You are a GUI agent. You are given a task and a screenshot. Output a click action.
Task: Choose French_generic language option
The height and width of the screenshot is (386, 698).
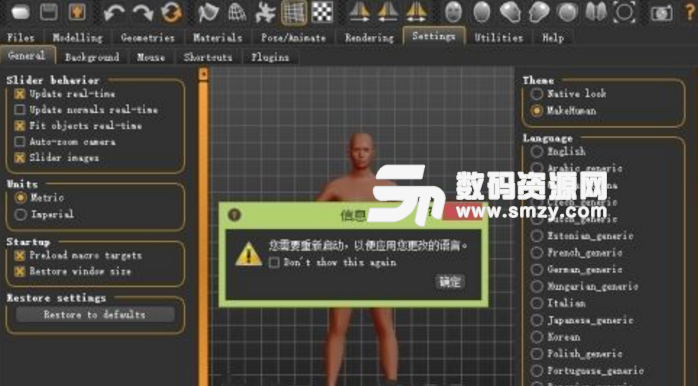tap(537, 253)
